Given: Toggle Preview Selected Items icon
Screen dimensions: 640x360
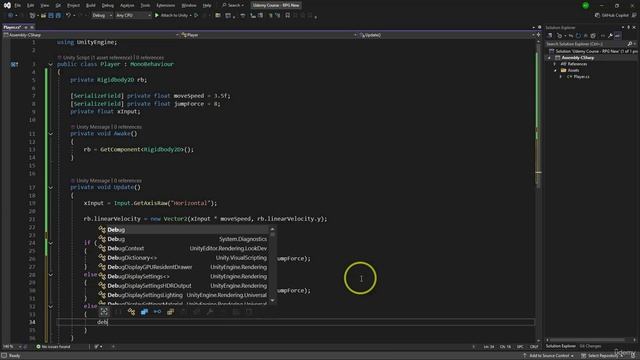Looking at the screenshot, I should point(618,36).
